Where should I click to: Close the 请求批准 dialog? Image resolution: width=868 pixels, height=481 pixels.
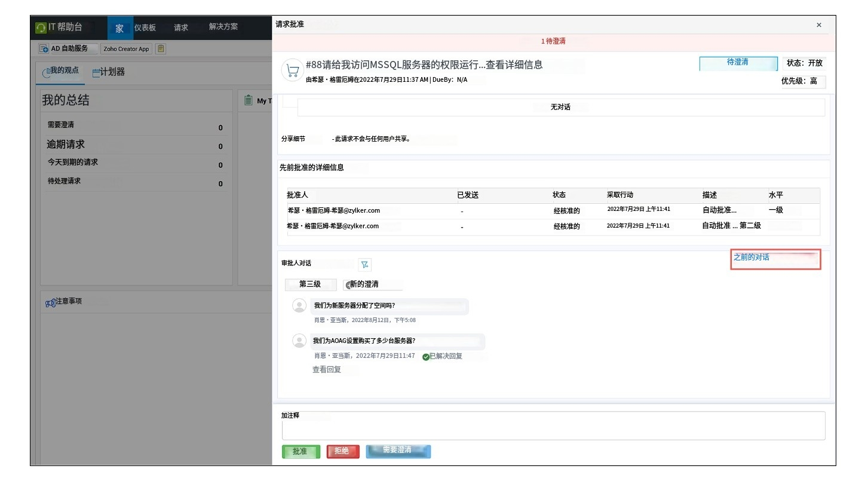coord(818,25)
